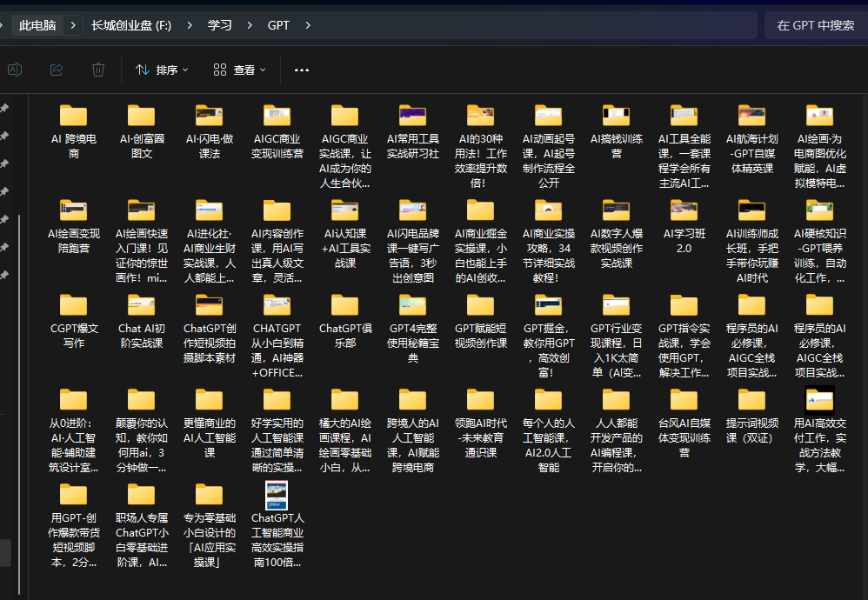Click the AI硬核知识-GPT喂养训练 folder name
Image resolution: width=868 pixels, height=600 pixels.
(x=819, y=256)
